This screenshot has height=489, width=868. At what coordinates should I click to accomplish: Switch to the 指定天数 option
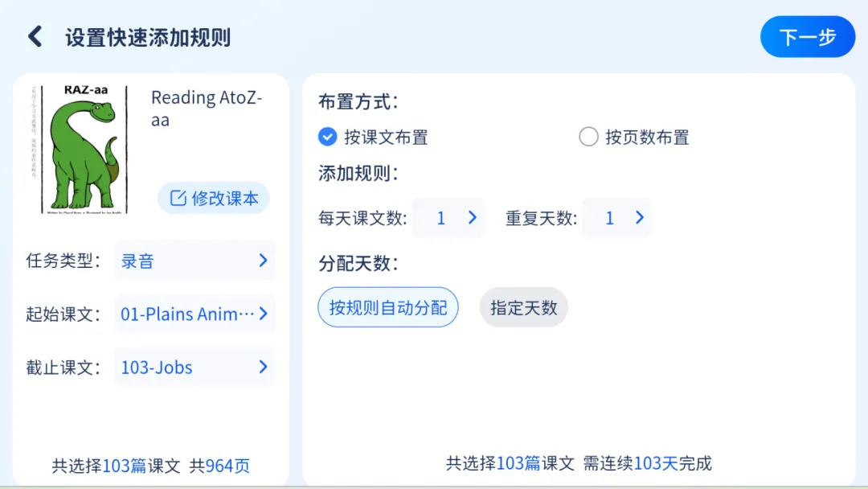click(523, 307)
